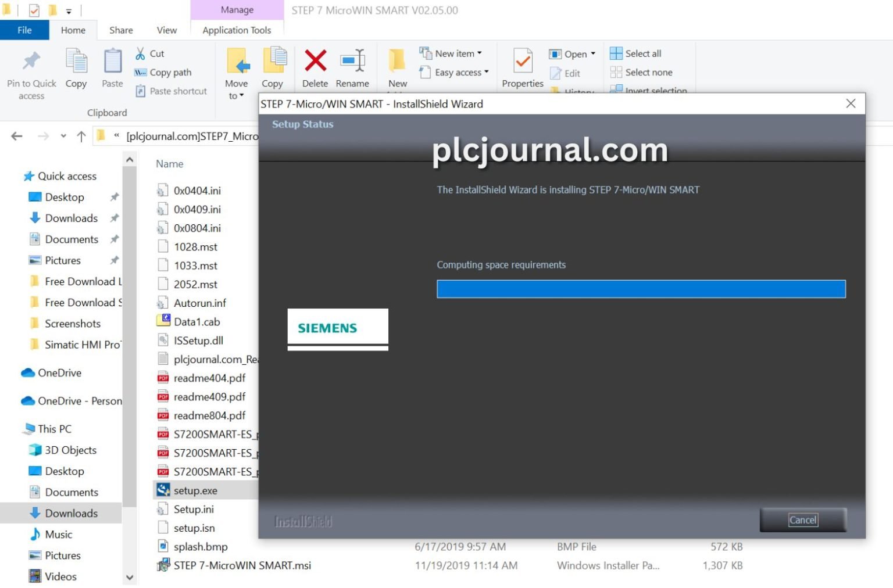Click the blue installation progress bar
The image size is (893, 588).
(641, 289)
